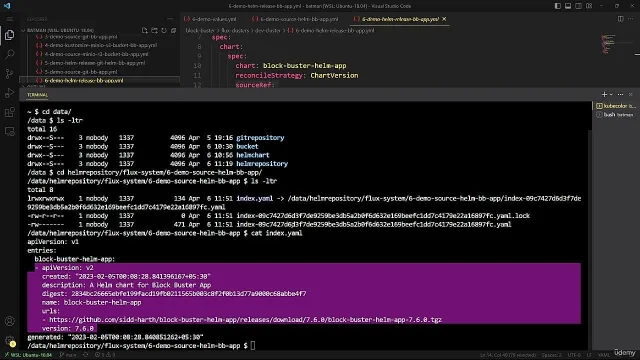This screenshot has height=360, width=640.
Task: Open the Search view icon
Action: (x=9, y=54)
